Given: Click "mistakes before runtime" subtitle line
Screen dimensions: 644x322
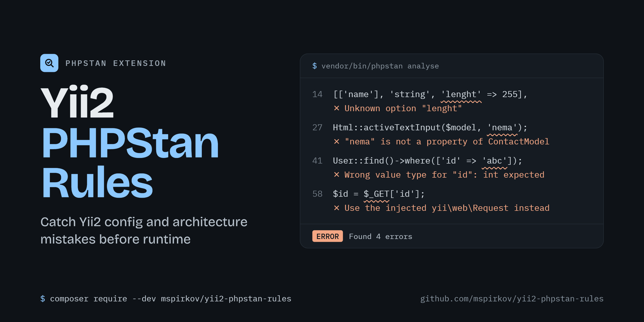Looking at the screenshot, I should pyautogui.click(x=115, y=239).
